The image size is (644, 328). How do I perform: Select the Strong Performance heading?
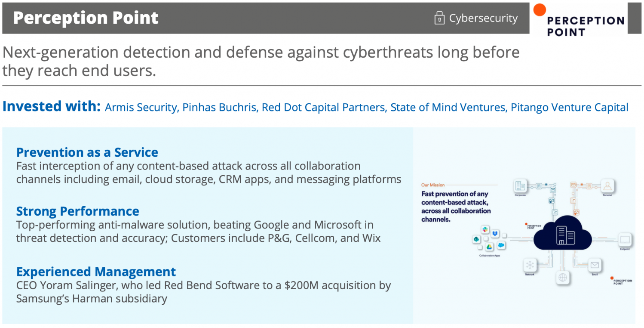[78, 211]
